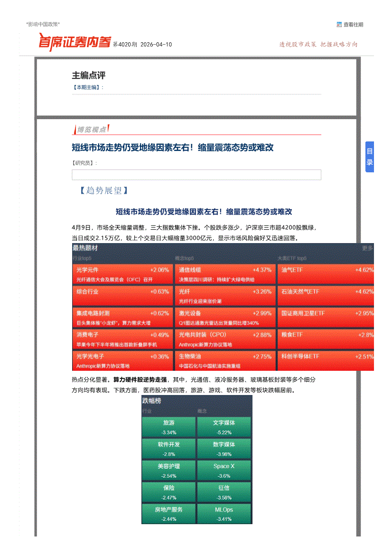
Task: Click the 首席证券内参 logo
Action: (75, 43)
